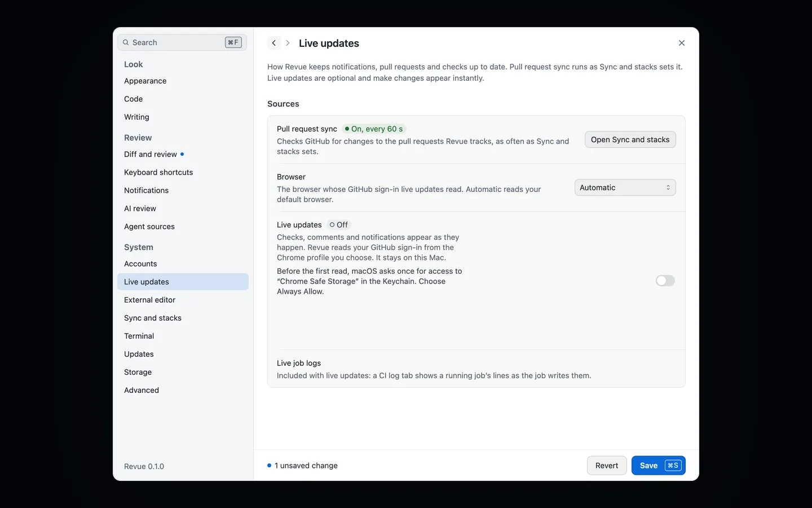Toggle the Live updates switch on

tap(665, 281)
